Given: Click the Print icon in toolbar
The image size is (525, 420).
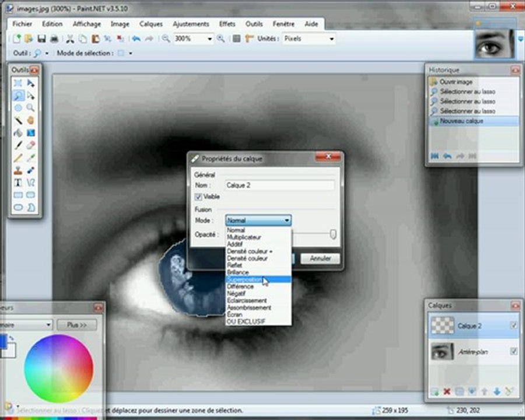Looking at the screenshot, I should click(x=54, y=39).
